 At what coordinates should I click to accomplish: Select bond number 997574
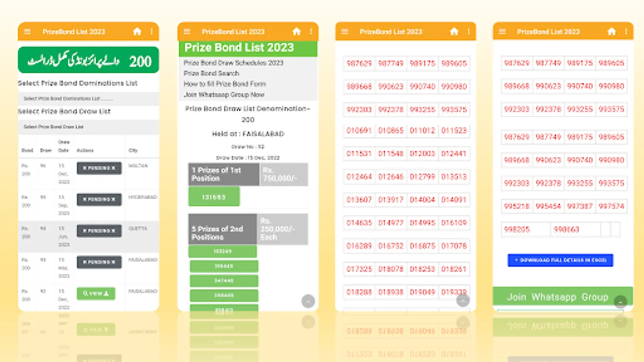[x=611, y=206]
